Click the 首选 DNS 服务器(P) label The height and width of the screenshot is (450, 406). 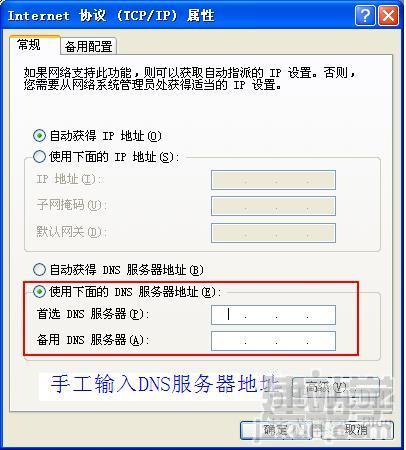pyautogui.click(x=93, y=314)
